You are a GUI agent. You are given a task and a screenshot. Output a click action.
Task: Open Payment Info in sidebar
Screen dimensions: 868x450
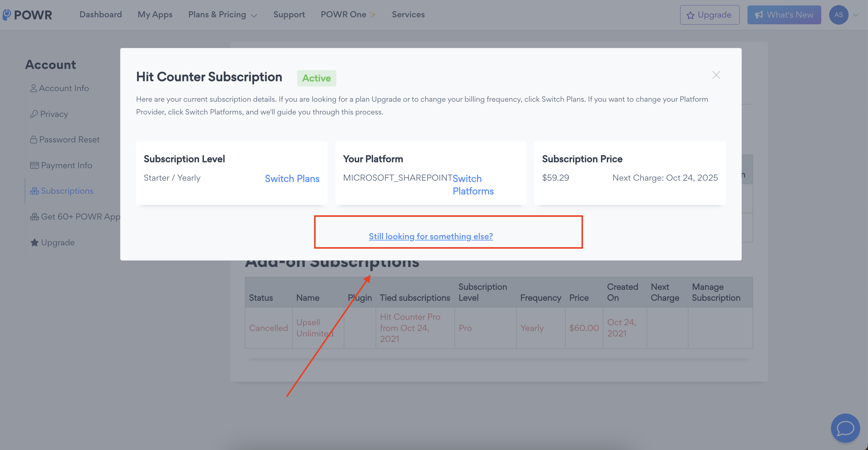[61, 165]
